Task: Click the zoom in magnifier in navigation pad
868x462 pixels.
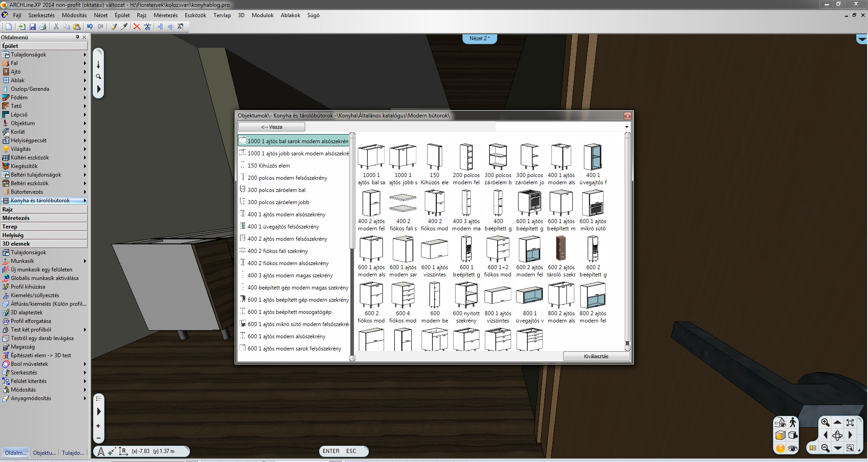Action: (825, 423)
